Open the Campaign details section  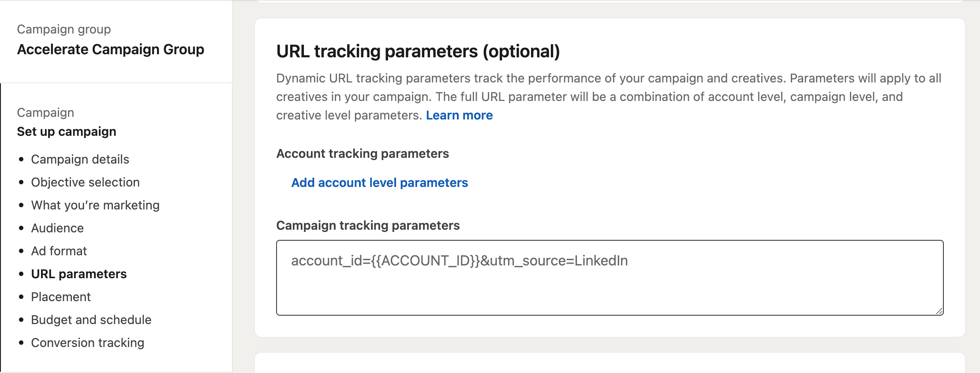[80, 159]
